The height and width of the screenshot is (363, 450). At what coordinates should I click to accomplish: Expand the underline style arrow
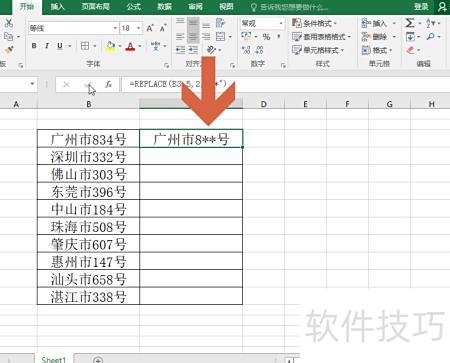click(x=70, y=46)
